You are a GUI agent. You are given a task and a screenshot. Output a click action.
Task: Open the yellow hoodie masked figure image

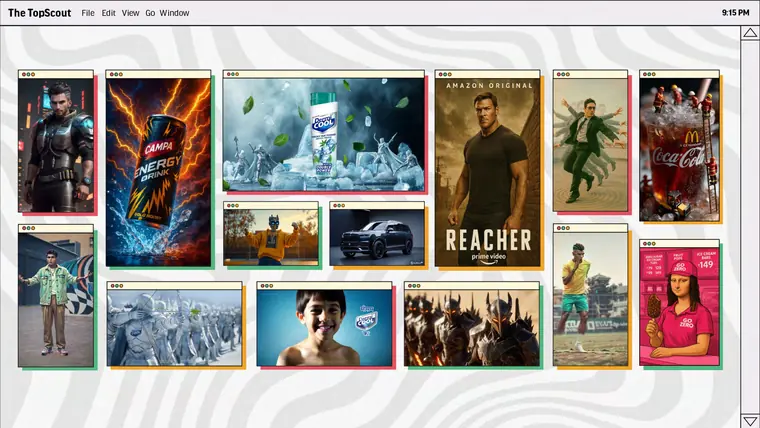click(271, 238)
